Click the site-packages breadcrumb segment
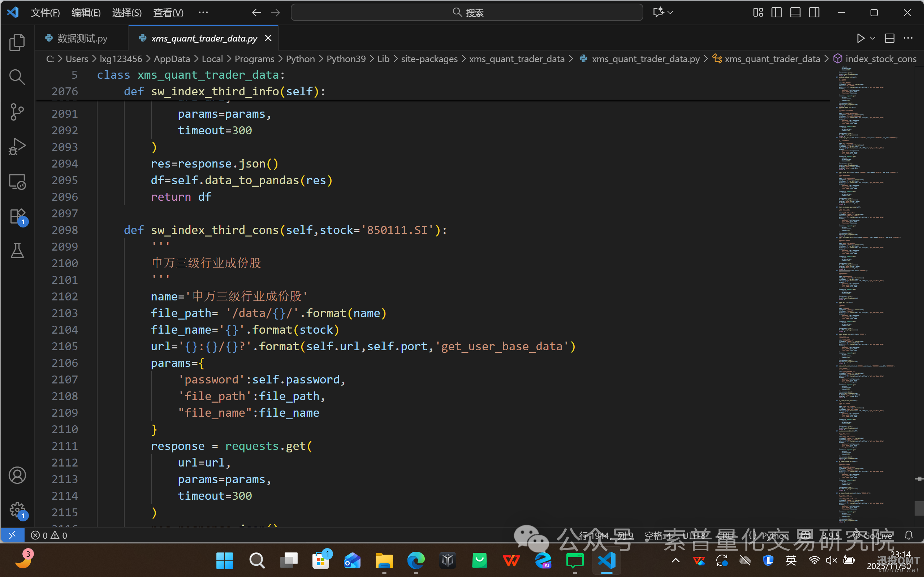This screenshot has height=577, width=924. click(x=429, y=59)
